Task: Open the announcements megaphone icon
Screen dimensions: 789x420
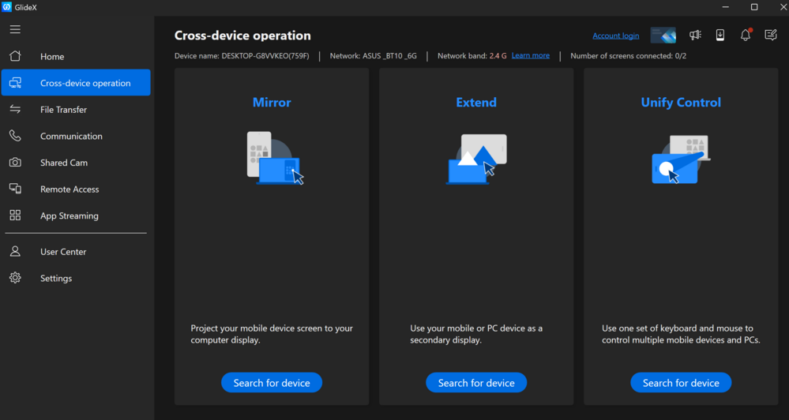Action: click(x=695, y=35)
